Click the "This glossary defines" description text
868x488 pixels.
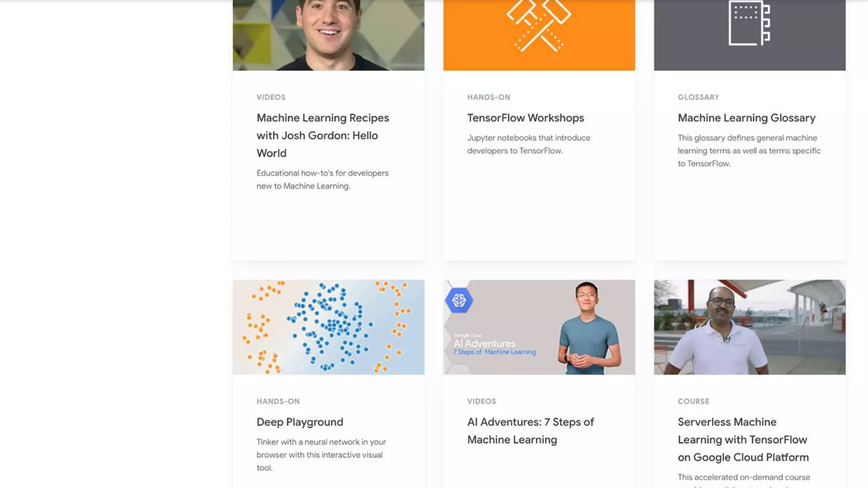pos(749,150)
